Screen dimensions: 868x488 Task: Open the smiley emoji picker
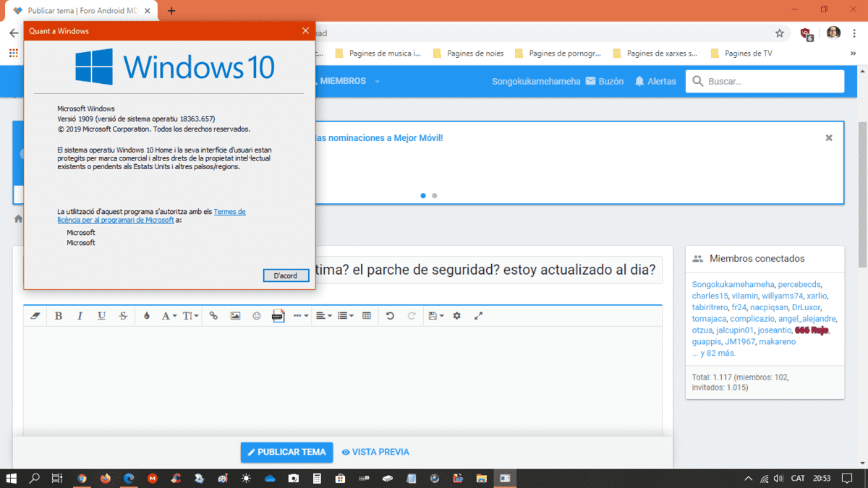(257, 316)
